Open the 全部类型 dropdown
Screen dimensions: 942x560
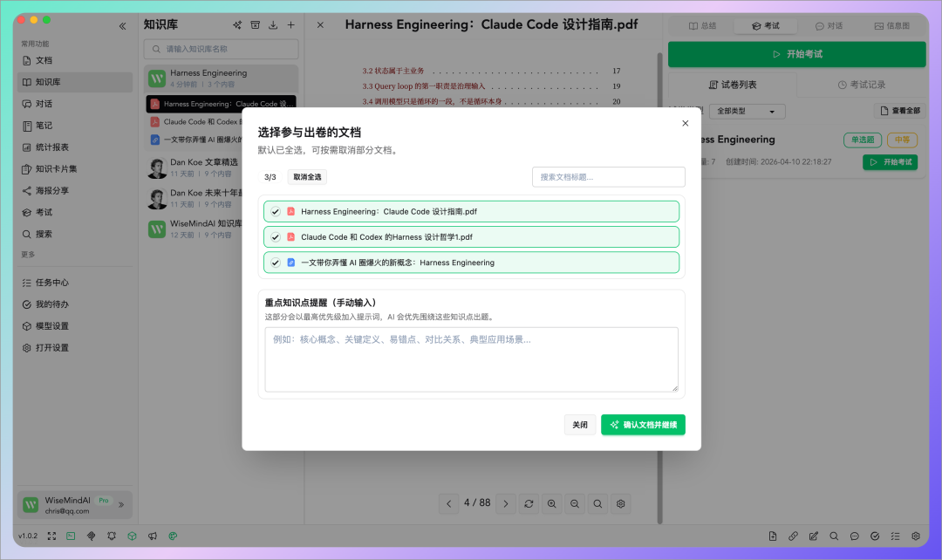(747, 111)
